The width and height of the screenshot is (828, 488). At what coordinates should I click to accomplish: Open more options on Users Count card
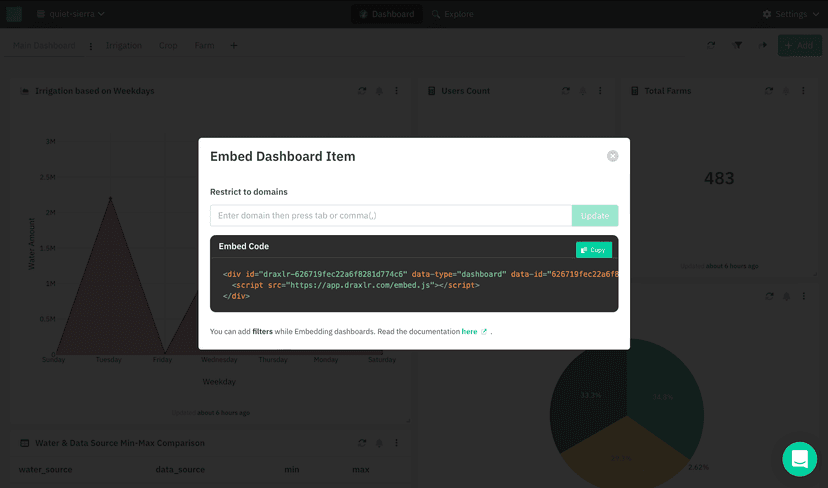[x=600, y=91]
